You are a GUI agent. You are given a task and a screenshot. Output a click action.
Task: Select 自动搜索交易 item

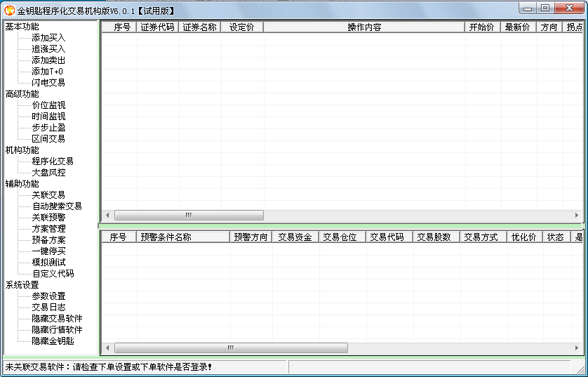57,206
